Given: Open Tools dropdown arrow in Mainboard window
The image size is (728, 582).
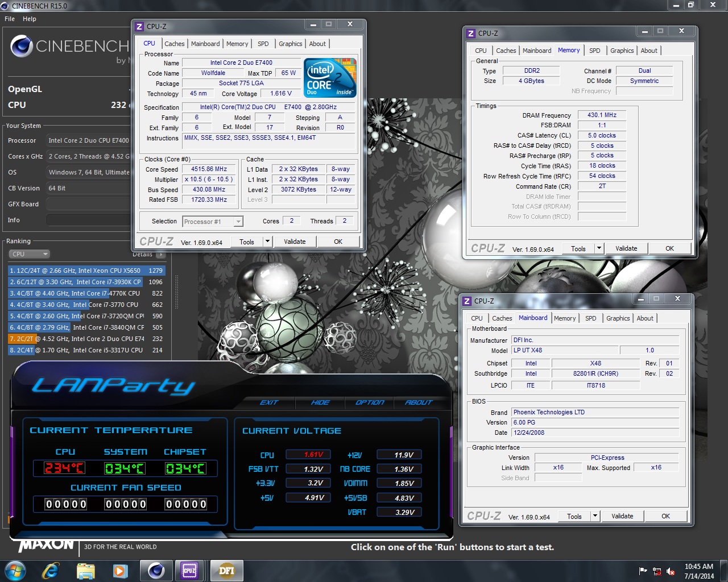Looking at the screenshot, I should click(x=595, y=516).
